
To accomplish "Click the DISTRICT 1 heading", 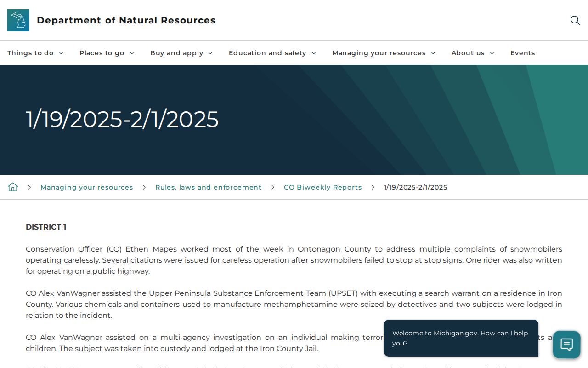I will (46, 227).
